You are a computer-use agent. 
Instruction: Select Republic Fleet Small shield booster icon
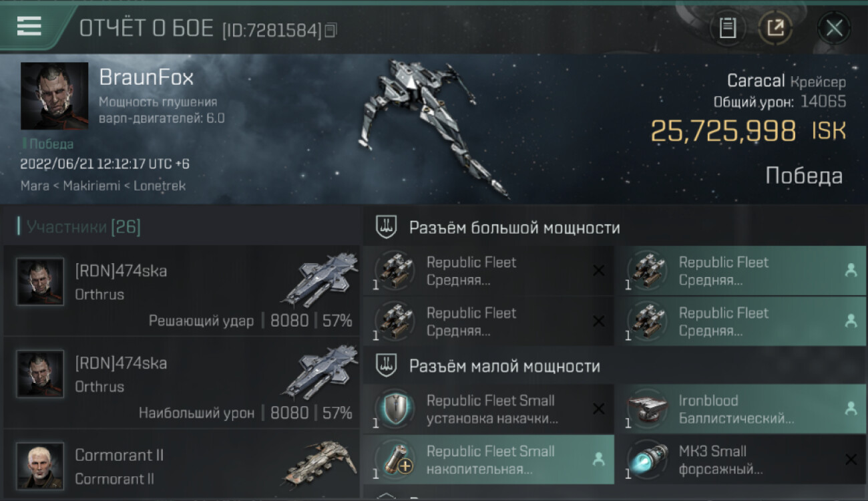point(395,409)
